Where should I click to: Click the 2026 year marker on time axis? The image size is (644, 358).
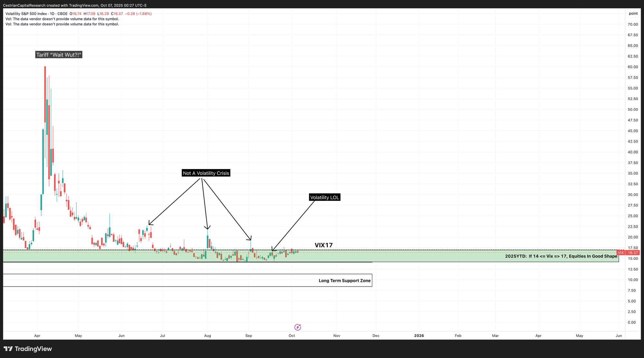pyautogui.click(x=419, y=336)
